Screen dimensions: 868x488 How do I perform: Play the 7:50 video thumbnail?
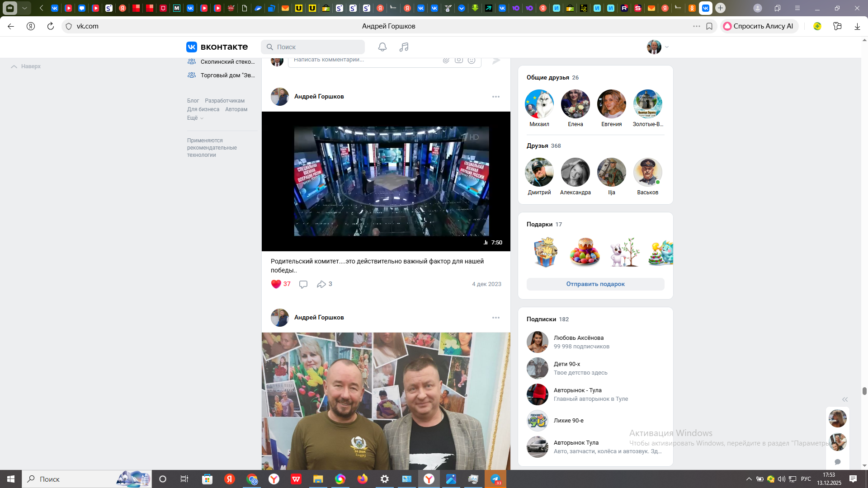(x=386, y=181)
